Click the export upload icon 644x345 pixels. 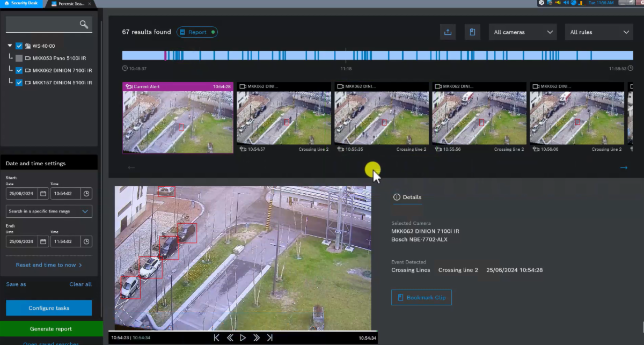(x=448, y=32)
